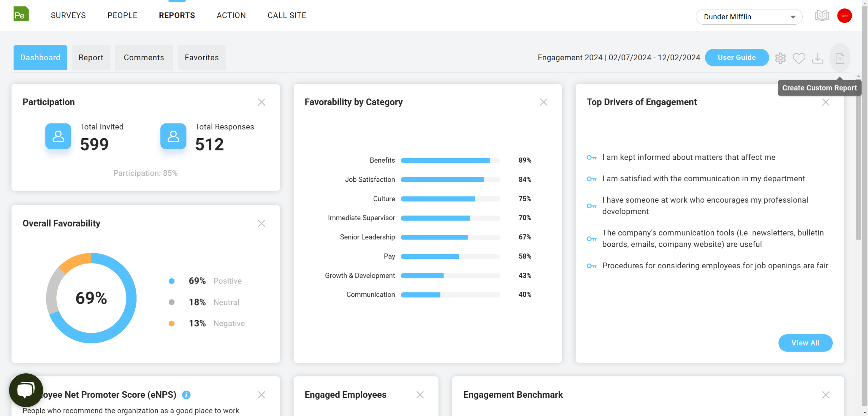Click the green Pe logo
The image size is (868, 416).
click(21, 14)
